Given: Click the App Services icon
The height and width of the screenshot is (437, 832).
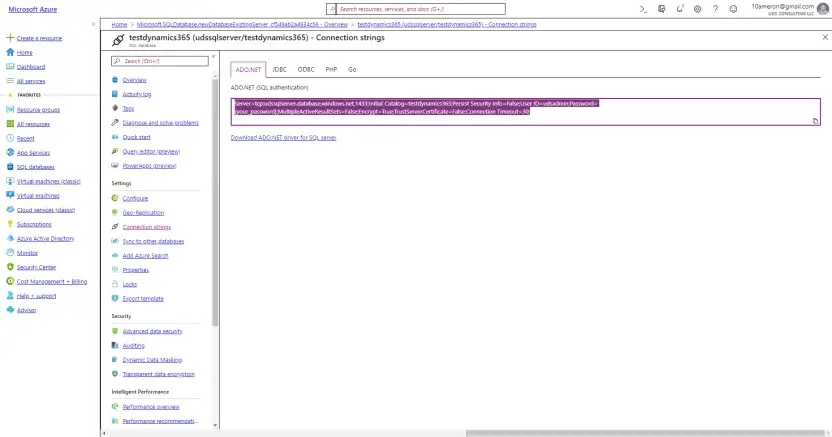Looking at the screenshot, I should click(x=10, y=152).
